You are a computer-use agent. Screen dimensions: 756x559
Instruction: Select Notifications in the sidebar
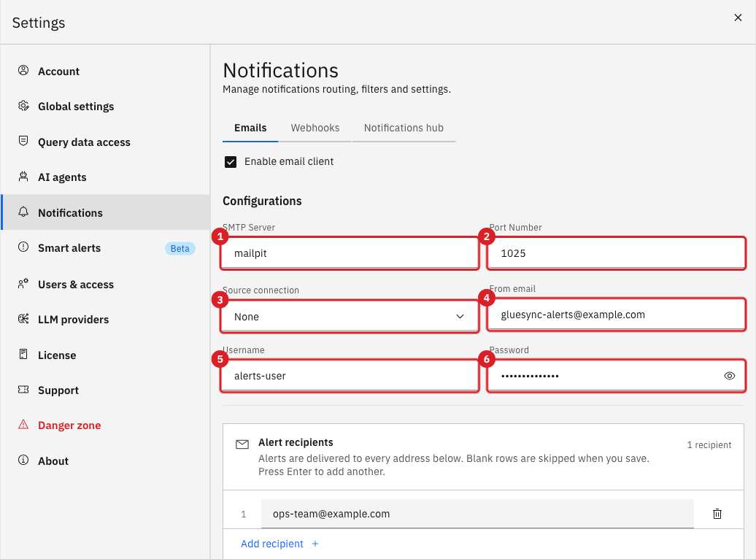(105, 212)
